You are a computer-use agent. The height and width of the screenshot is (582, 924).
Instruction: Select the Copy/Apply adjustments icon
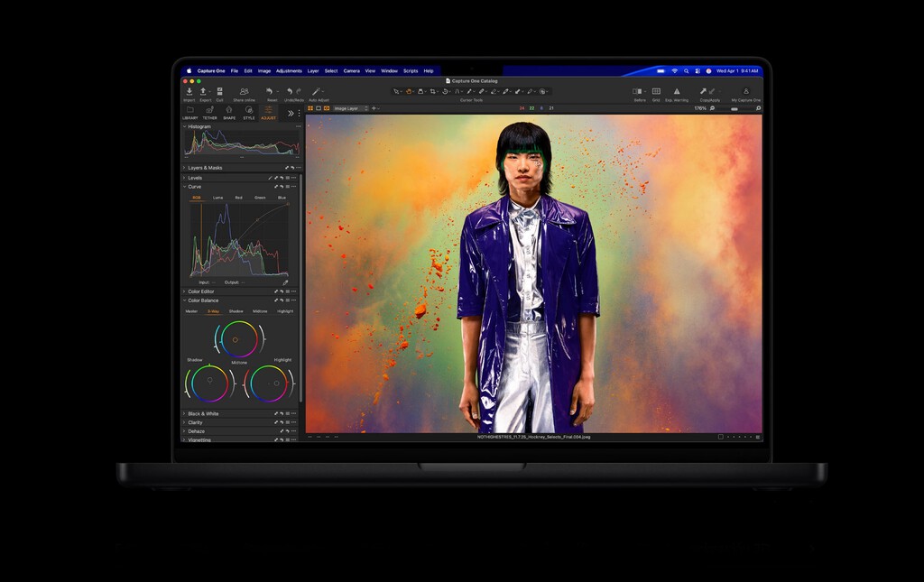click(707, 90)
